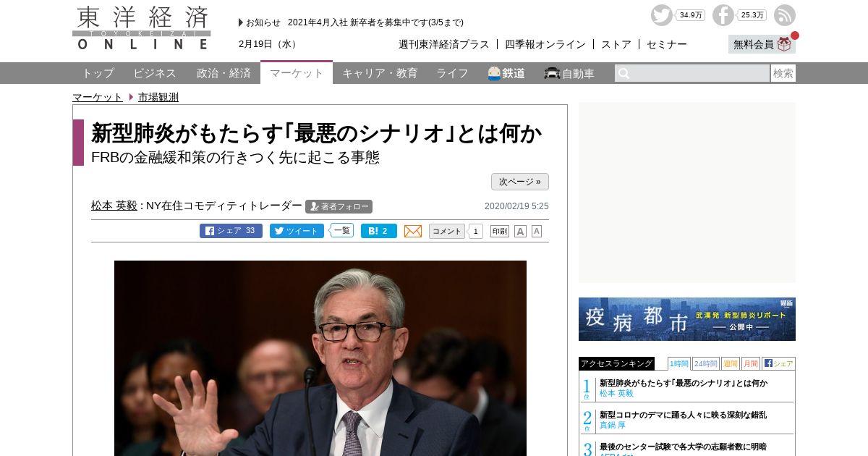Click the 疫病都市 banner ad

coord(687,319)
